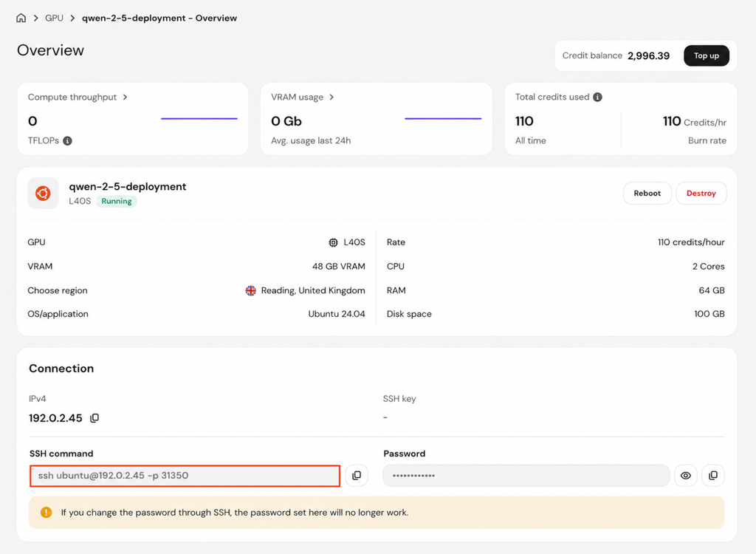Viewport: 756px width, 554px height.
Task: Click the 100 GB disk space value
Action: coord(709,314)
